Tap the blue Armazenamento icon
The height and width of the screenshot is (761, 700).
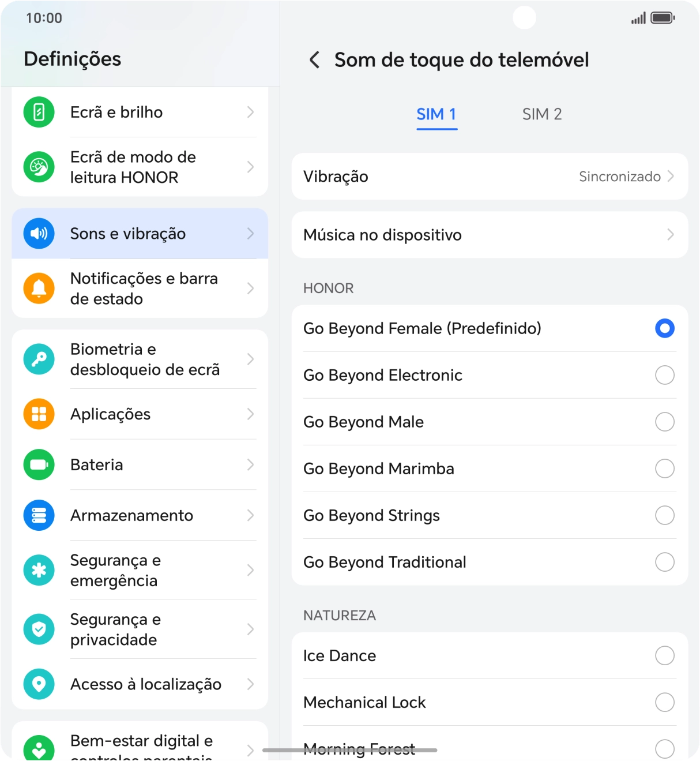pyautogui.click(x=39, y=515)
